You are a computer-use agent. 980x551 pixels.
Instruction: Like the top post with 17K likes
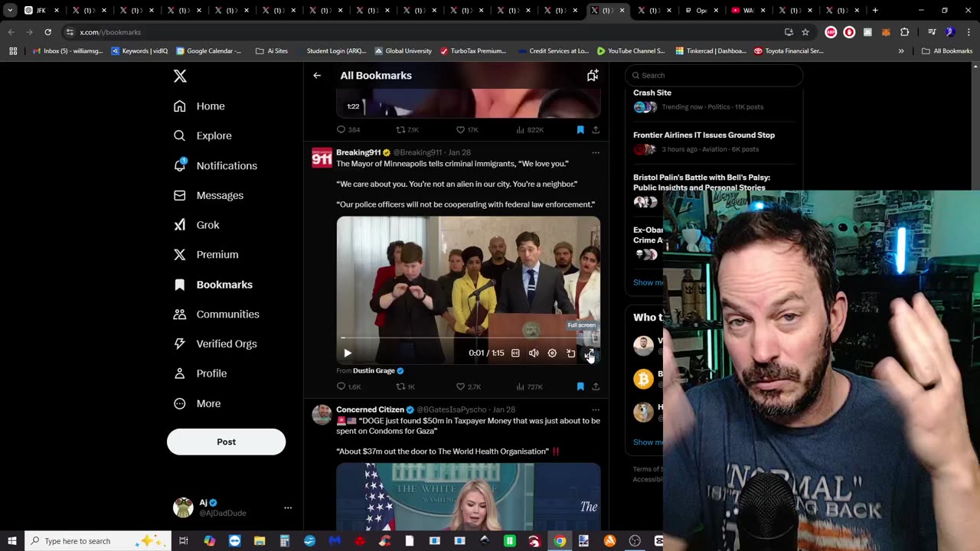pos(467,129)
